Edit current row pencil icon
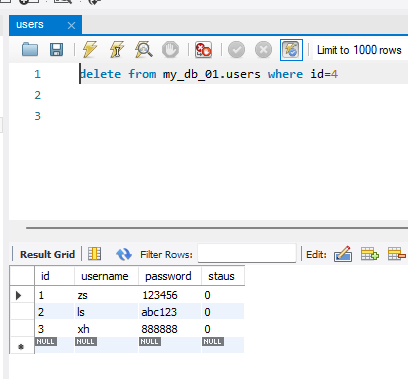Image resolution: width=408 pixels, height=379 pixels. [343, 254]
